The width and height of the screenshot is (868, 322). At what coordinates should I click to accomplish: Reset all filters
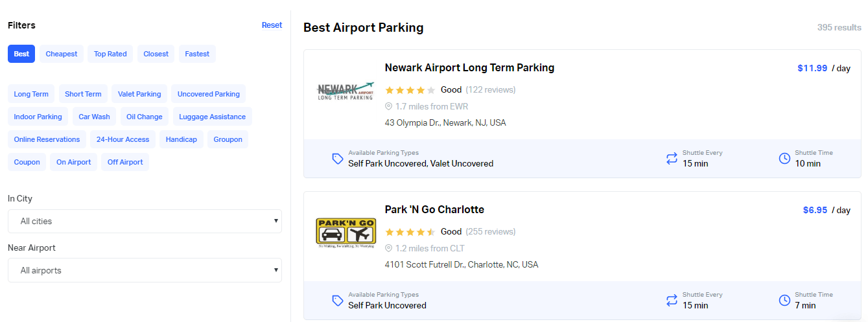tap(272, 25)
